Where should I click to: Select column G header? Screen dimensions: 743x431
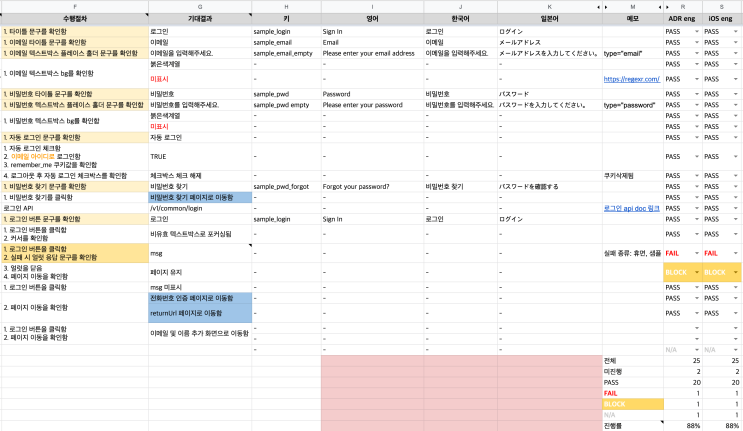click(200, 7)
